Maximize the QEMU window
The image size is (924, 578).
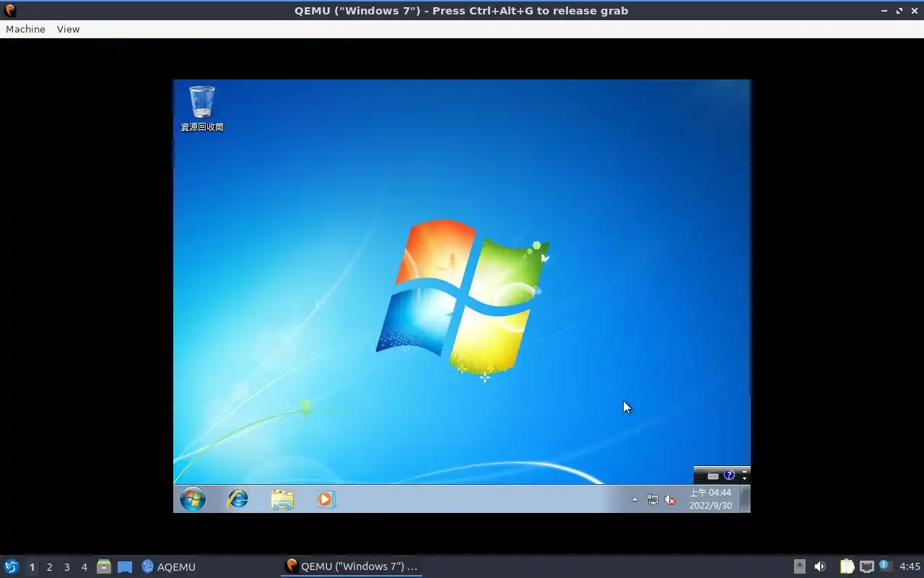(899, 11)
